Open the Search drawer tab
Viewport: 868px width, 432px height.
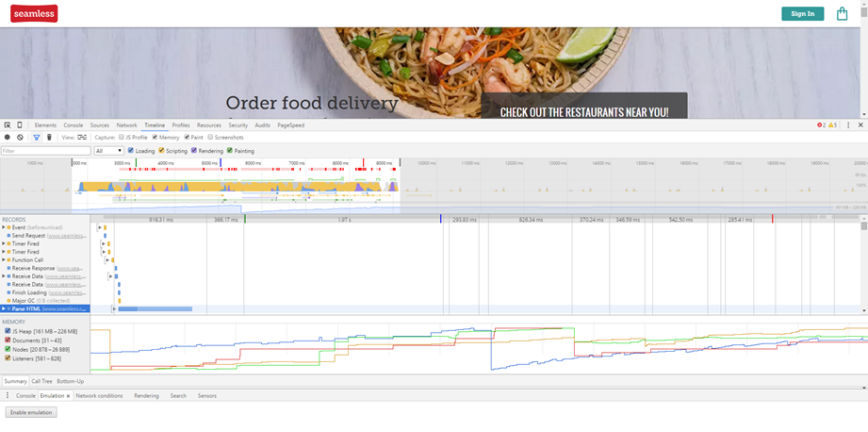[178, 396]
